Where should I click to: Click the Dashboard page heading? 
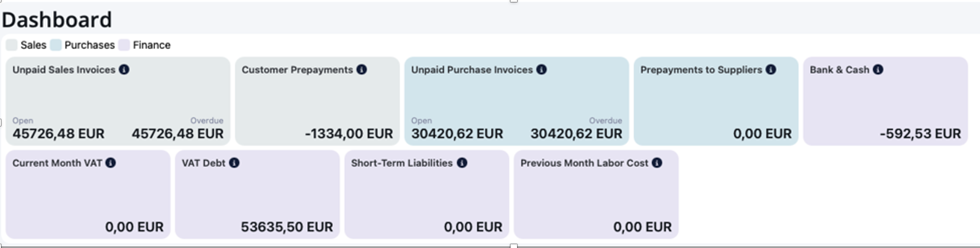(x=57, y=20)
